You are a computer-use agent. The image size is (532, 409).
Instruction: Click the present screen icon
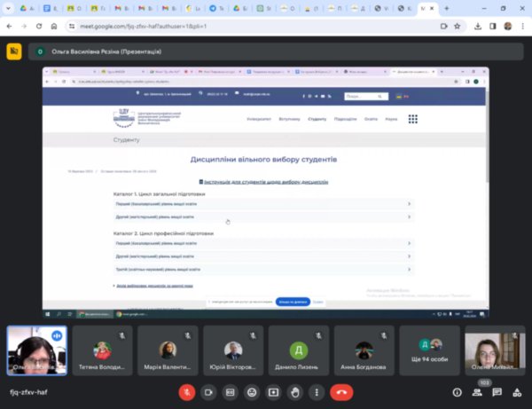pyautogui.click(x=273, y=391)
